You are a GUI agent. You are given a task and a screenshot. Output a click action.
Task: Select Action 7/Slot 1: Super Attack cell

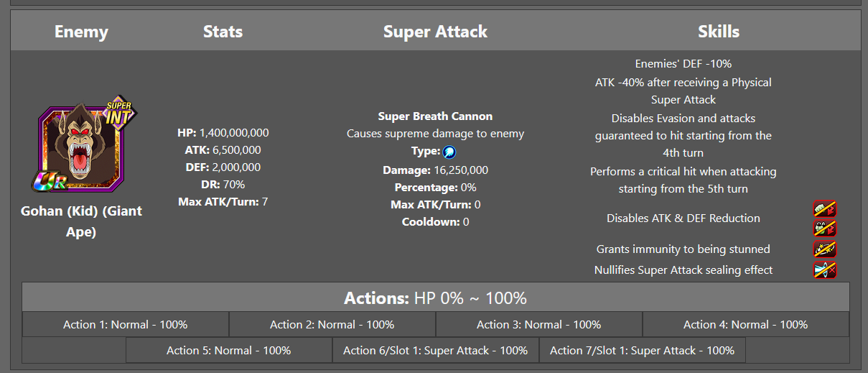pyautogui.click(x=643, y=351)
